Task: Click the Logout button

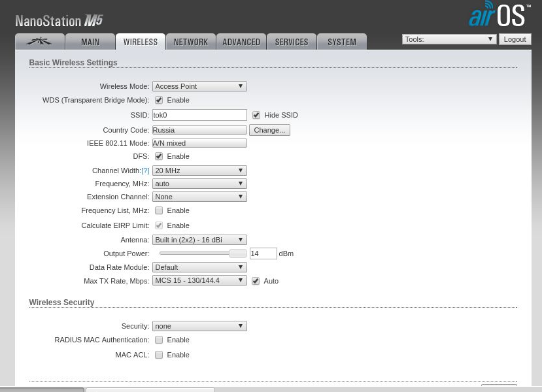Action: (x=515, y=39)
